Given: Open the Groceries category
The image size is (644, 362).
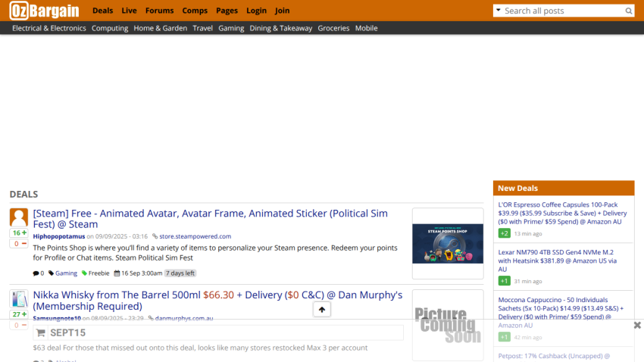Looking at the screenshot, I should point(333,28).
